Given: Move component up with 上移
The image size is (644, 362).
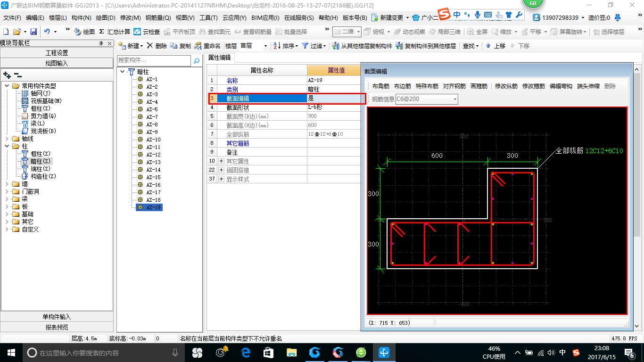Looking at the screenshot, I should [495, 46].
